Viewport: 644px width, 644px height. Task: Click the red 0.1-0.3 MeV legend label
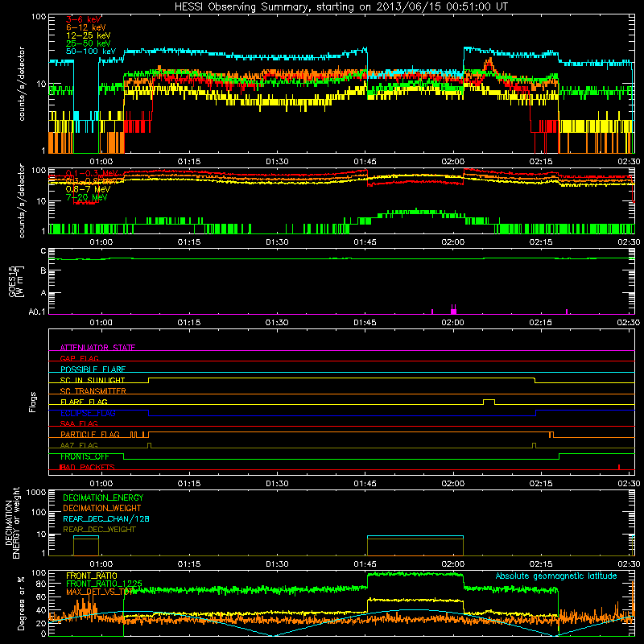point(92,173)
